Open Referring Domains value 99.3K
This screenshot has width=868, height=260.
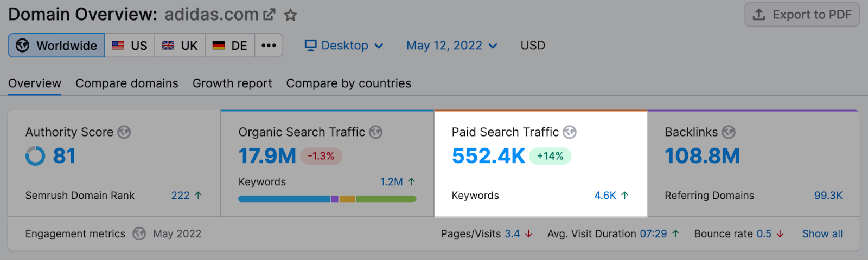828,196
